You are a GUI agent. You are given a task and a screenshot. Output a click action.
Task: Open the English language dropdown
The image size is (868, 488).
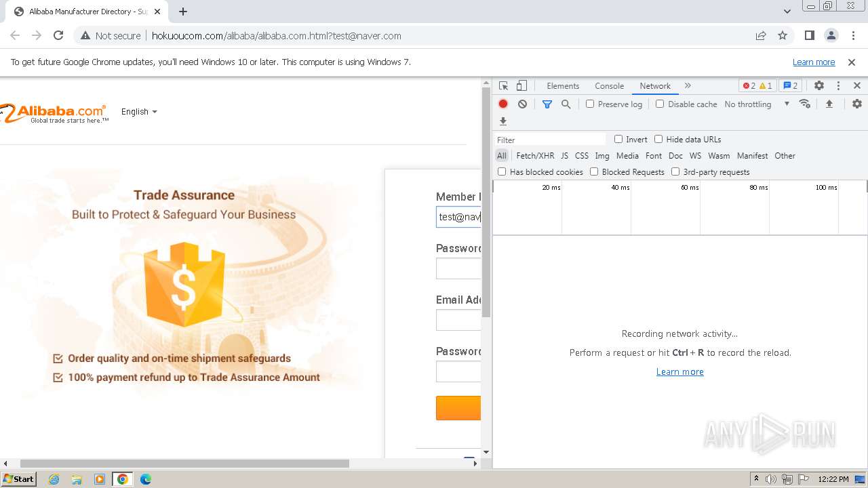[x=139, y=112]
